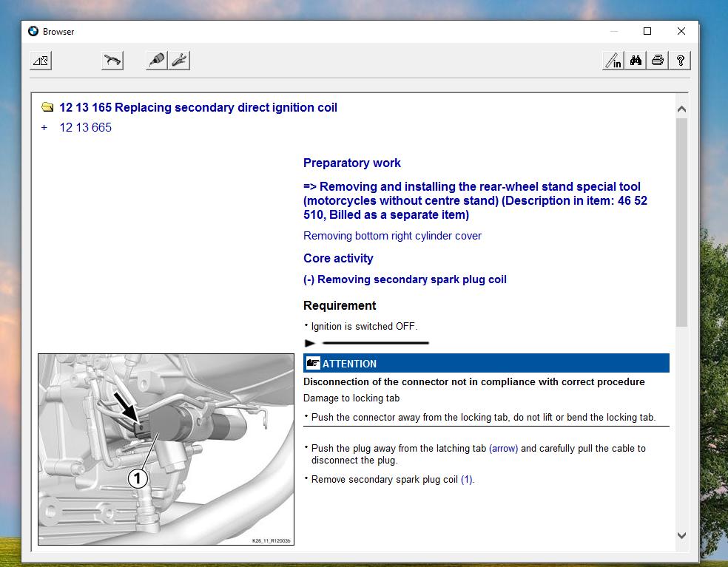
Task: Open the Removing bottom right cylinder cover link
Action: 391,235
